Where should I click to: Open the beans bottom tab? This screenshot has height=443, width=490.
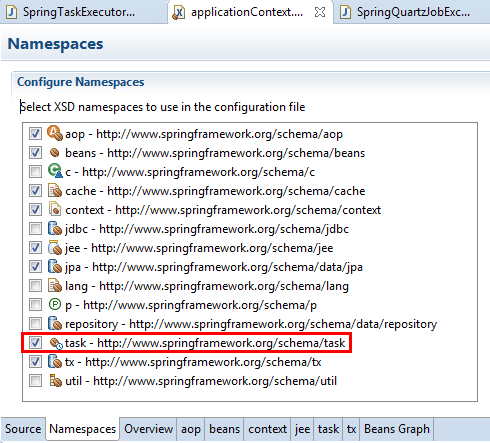[224, 429]
